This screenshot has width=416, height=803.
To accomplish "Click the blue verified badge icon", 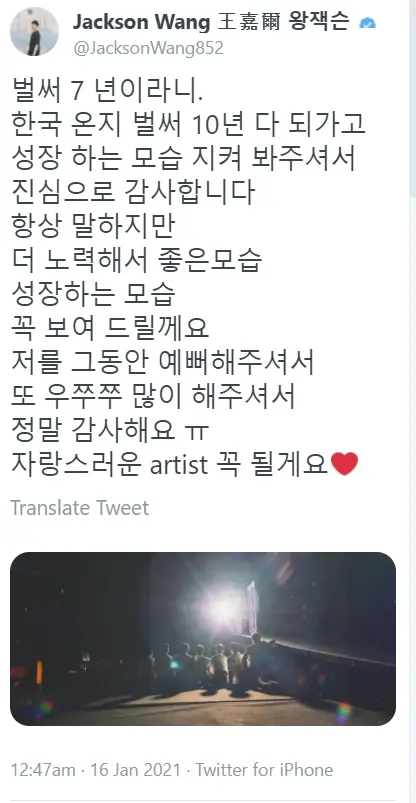I will 367,23.
